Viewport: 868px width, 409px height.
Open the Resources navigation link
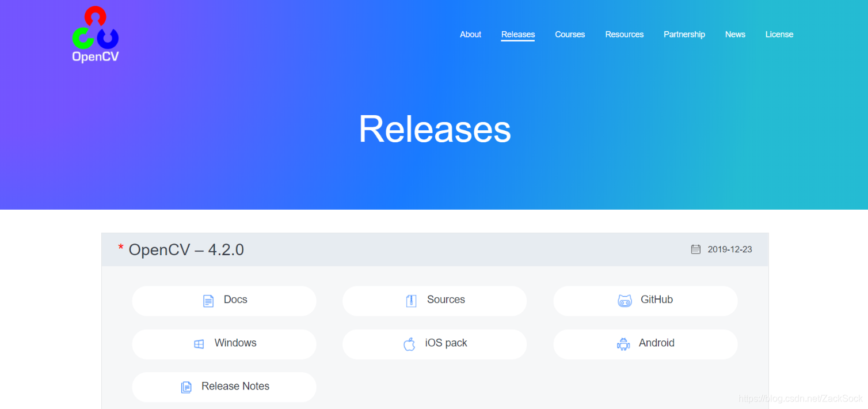625,35
